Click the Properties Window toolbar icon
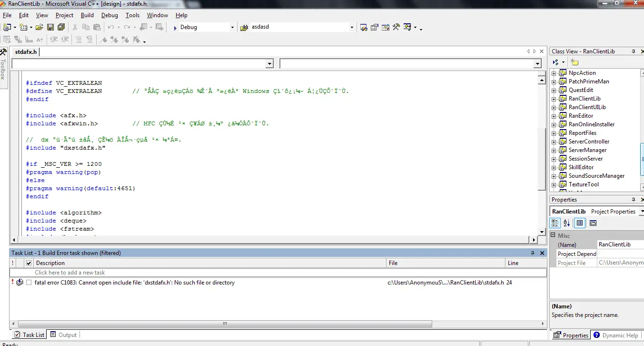644x346 pixels. click(x=375, y=27)
